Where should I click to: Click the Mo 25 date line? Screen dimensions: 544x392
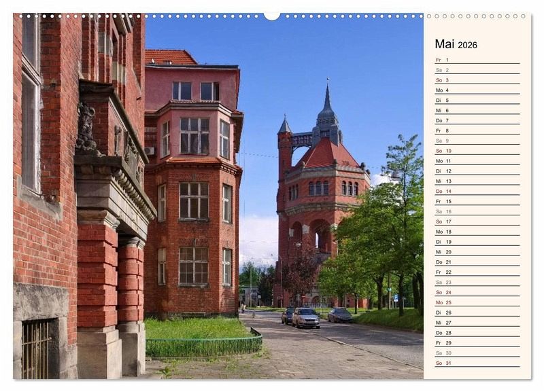[x=477, y=302]
